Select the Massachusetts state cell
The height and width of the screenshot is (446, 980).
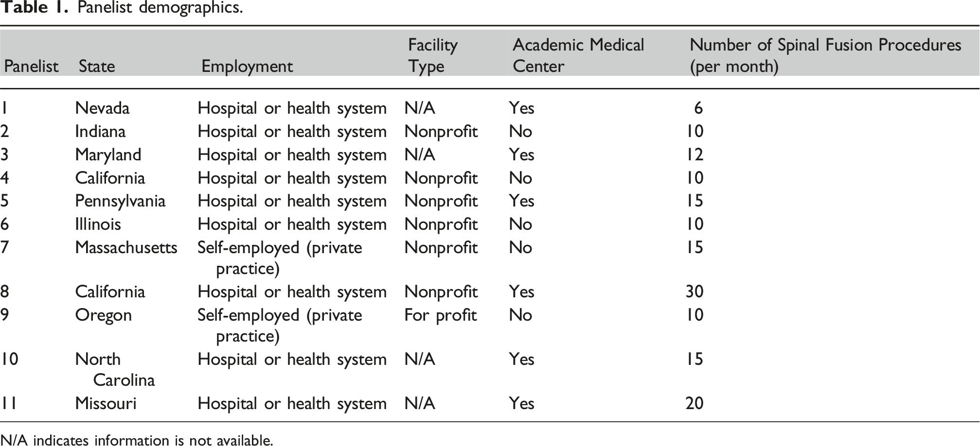click(126, 247)
